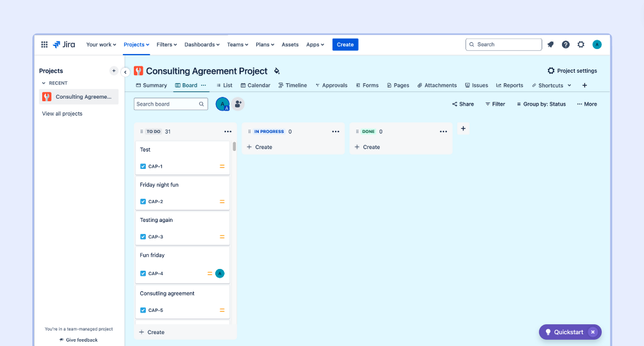Viewport: 644px width, 346px height.
Task: Expand the Projects dropdown in top navigation
Action: (136, 45)
